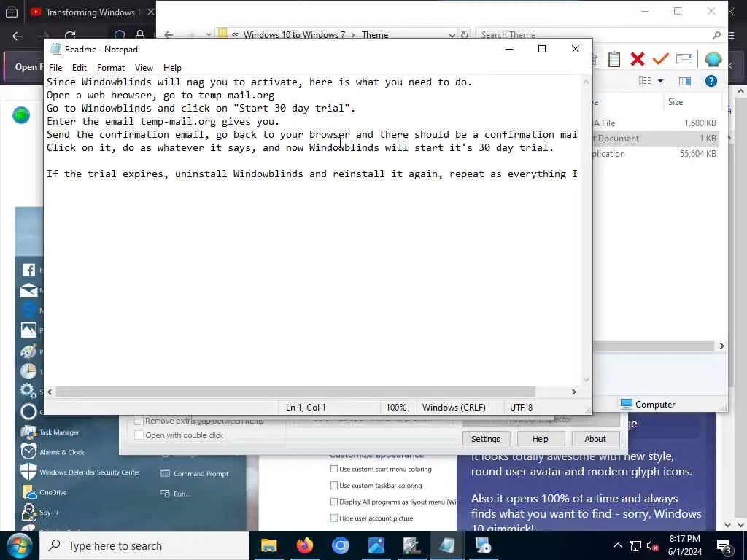This screenshot has height=560, width=747.
Task: Open the Help menu in Notepad
Action: [x=172, y=68]
